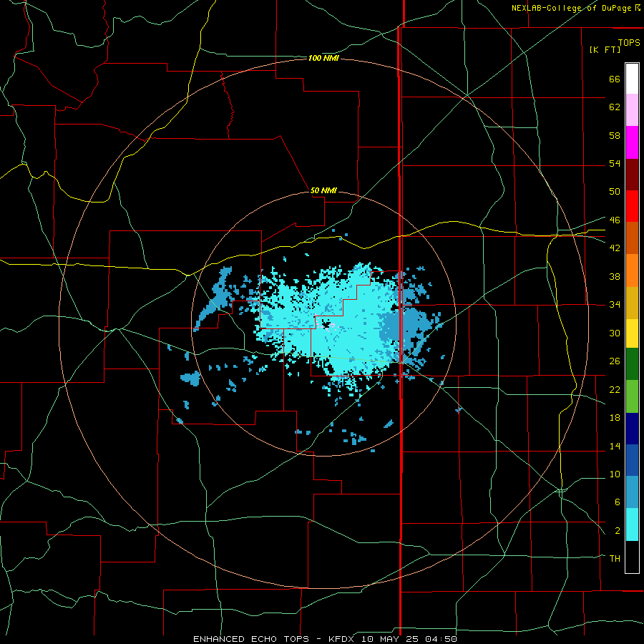Click the legend value 38
644x644 pixels.
click(615, 277)
